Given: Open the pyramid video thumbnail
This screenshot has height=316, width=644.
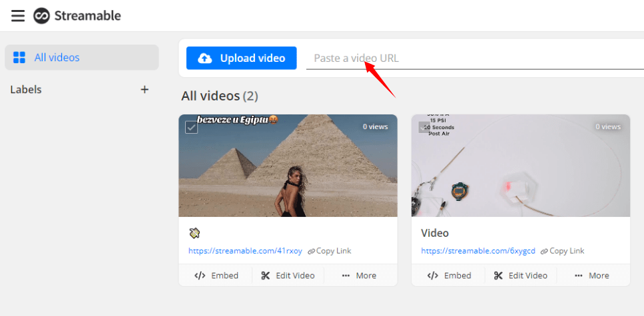Looking at the screenshot, I should (288, 166).
